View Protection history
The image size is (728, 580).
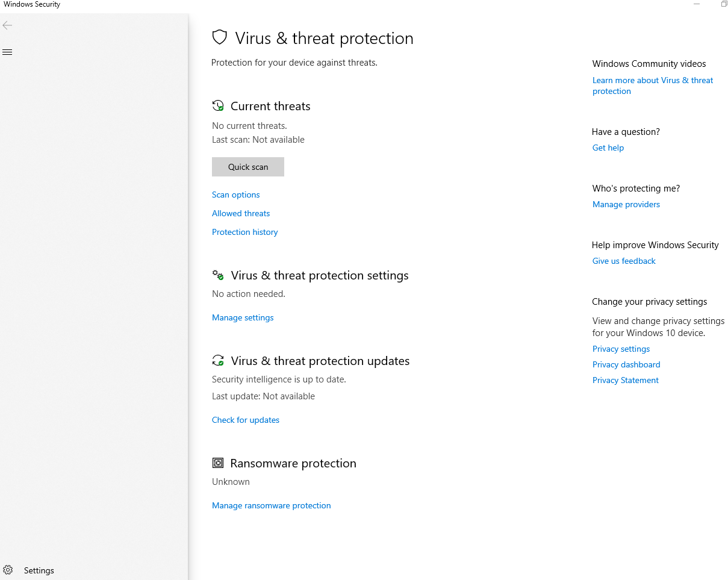click(x=245, y=232)
